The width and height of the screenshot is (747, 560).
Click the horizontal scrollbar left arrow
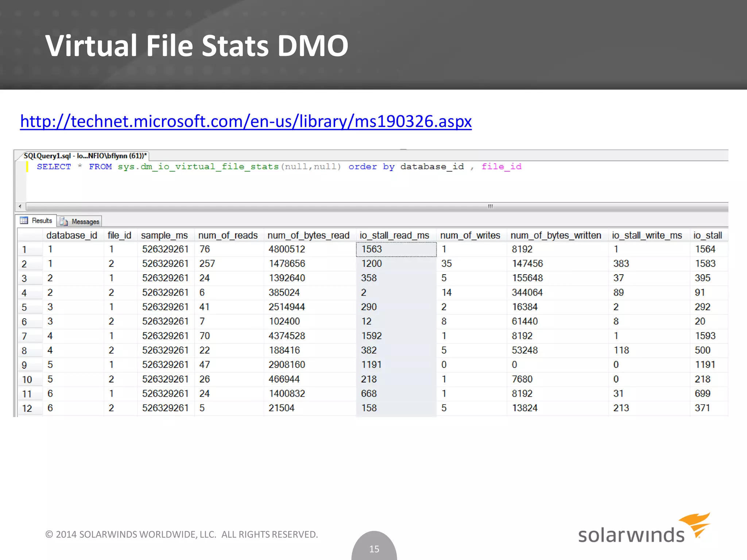coord(20,206)
